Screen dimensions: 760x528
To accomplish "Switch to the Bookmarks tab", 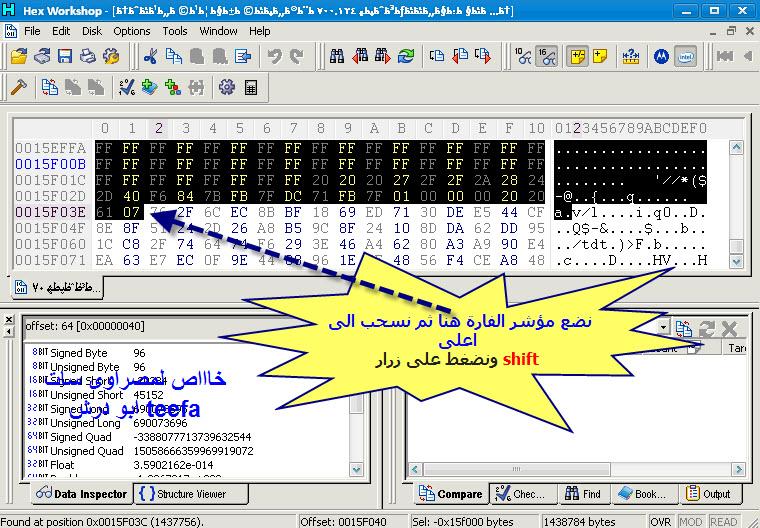I will [x=642, y=494].
